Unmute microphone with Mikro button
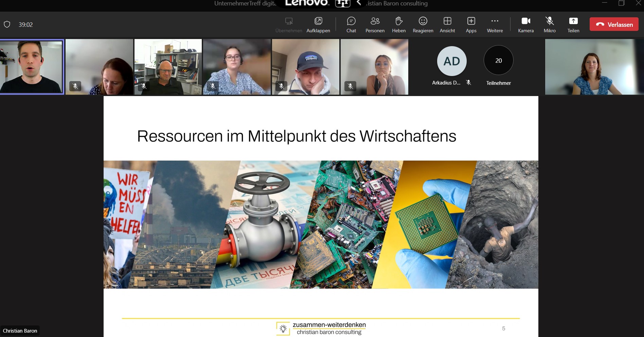The height and width of the screenshot is (337, 644). click(549, 25)
